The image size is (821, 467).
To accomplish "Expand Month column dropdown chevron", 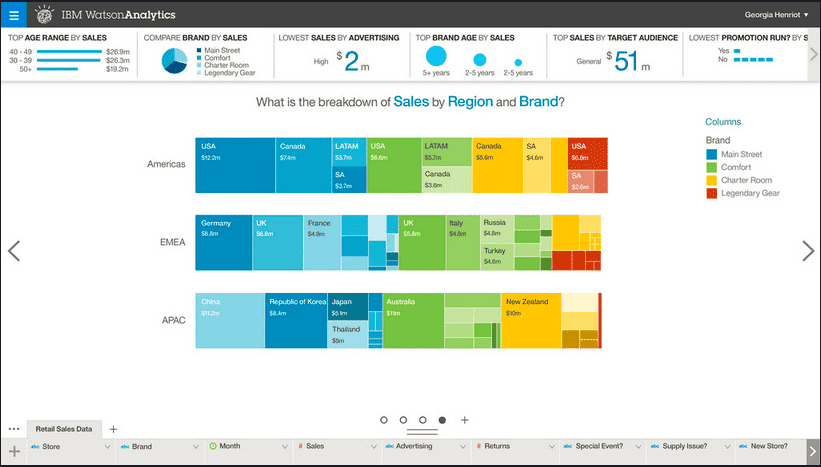I will tap(285, 447).
